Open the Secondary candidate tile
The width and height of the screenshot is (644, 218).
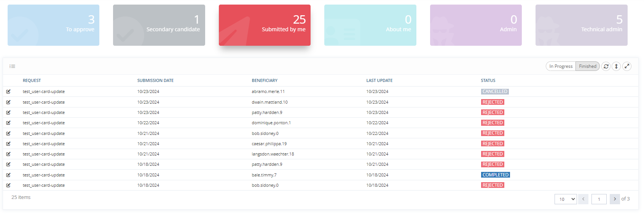point(159,25)
